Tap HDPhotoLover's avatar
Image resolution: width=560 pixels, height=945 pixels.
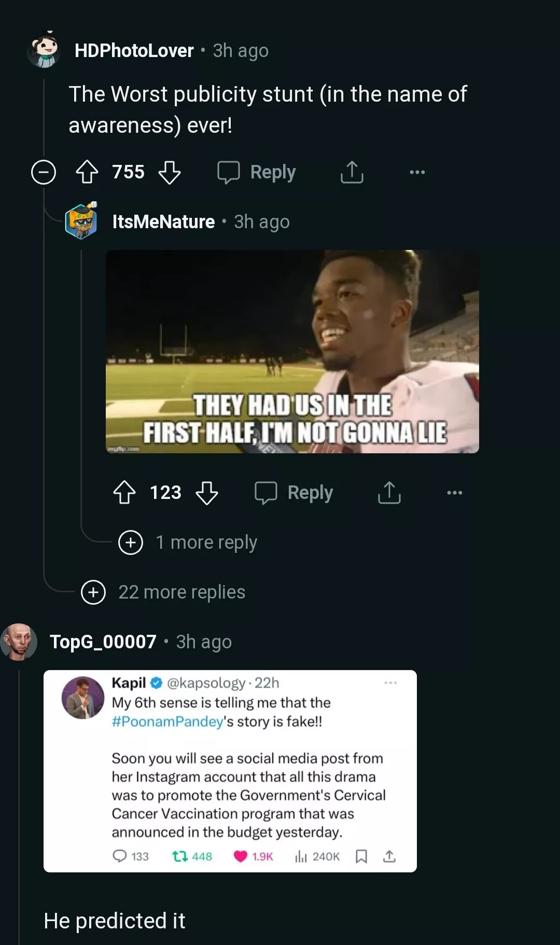click(44, 50)
